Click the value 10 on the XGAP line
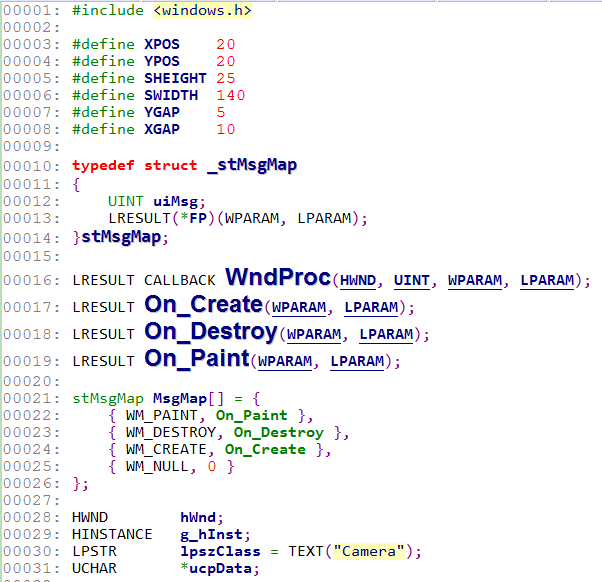The image size is (602, 582). click(225, 129)
